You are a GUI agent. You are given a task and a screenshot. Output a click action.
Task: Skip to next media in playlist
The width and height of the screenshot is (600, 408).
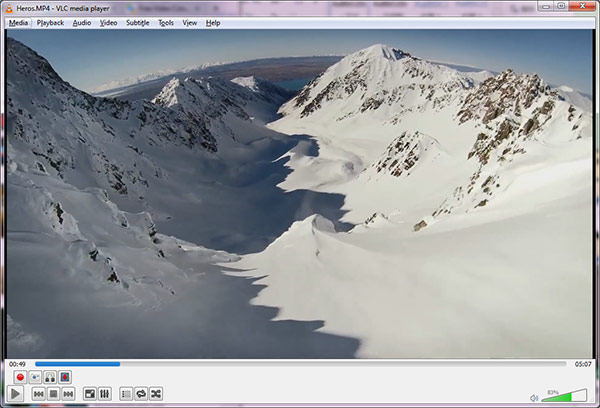(x=68, y=393)
